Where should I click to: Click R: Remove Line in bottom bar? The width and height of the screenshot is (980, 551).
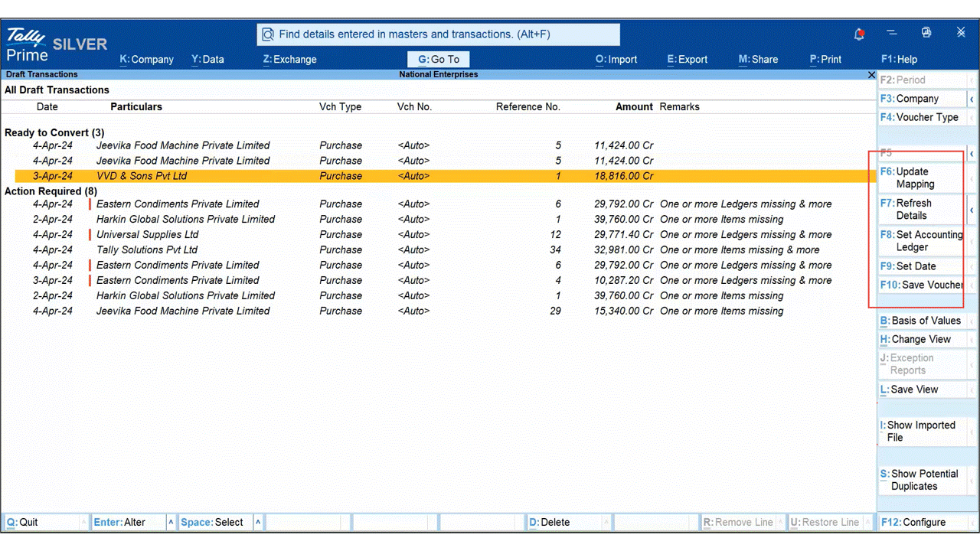[x=739, y=522]
